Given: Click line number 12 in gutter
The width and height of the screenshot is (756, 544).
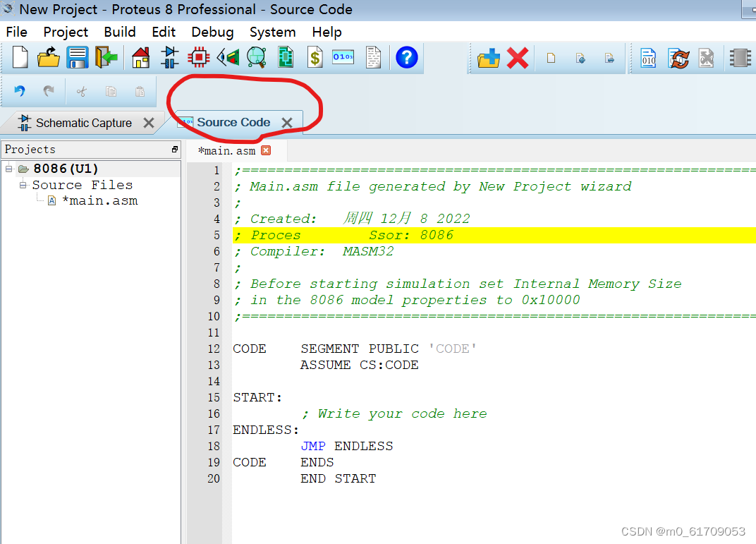Looking at the screenshot, I should click(x=214, y=349).
